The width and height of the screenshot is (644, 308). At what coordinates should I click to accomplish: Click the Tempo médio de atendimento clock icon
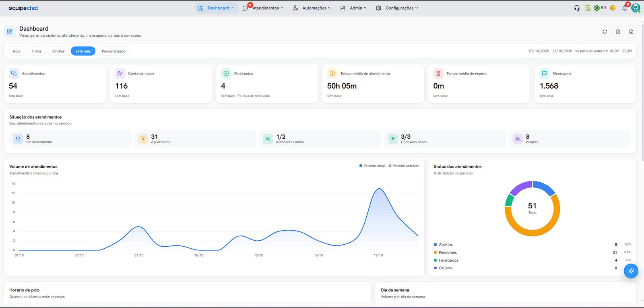tap(332, 73)
